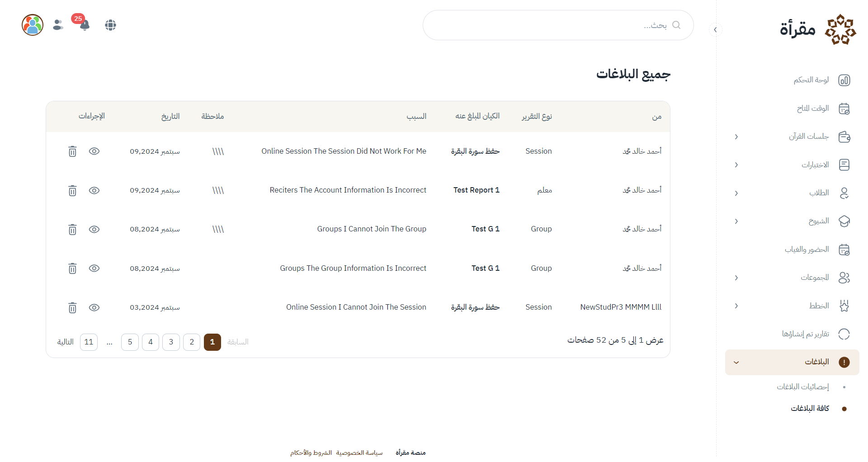
Task: View the Groups I Cannot Join report
Action: pyautogui.click(x=94, y=230)
